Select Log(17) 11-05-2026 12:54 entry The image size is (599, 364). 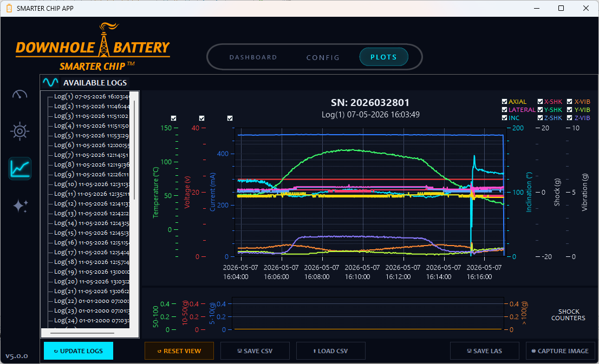92,252
